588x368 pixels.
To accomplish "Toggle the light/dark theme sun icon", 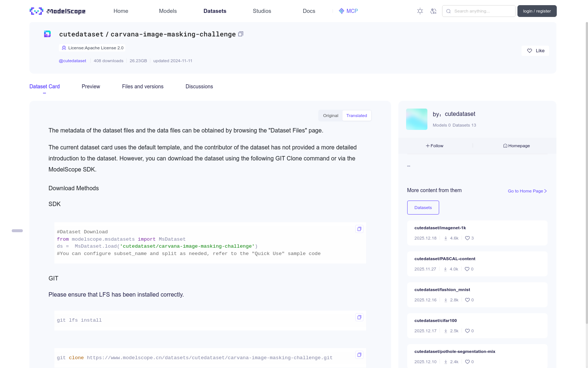I will (x=420, y=11).
